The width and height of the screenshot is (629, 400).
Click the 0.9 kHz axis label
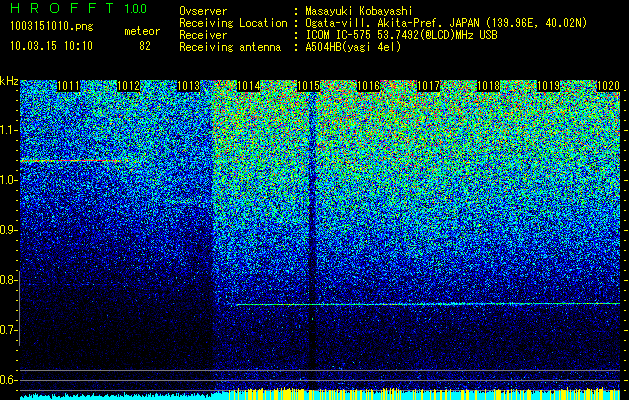coord(7,230)
